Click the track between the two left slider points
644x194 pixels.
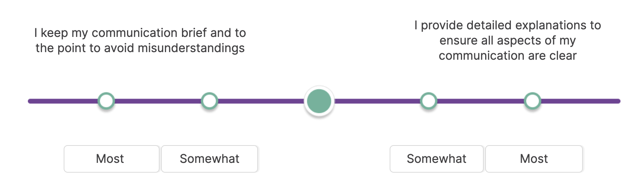(158, 101)
